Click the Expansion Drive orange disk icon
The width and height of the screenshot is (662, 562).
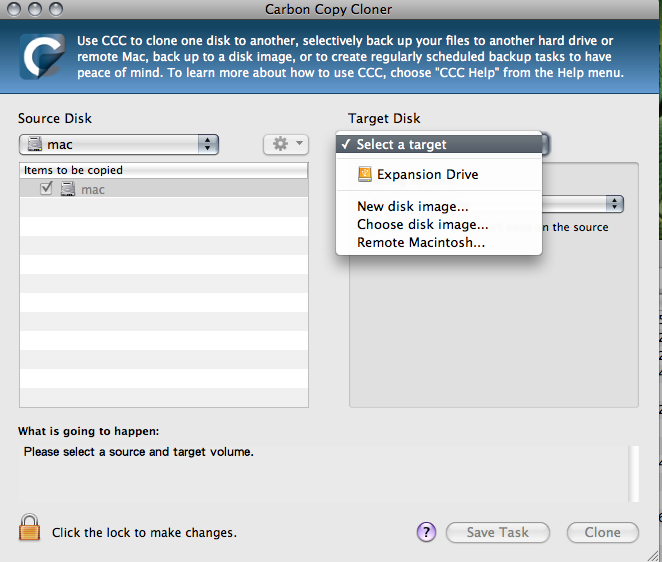pos(365,174)
